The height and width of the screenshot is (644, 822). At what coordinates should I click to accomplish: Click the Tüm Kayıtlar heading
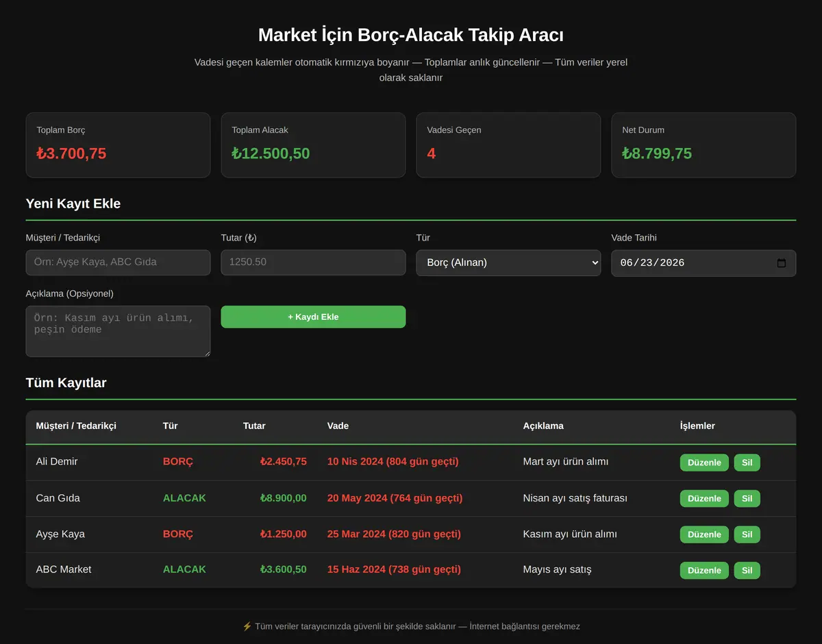tap(66, 383)
